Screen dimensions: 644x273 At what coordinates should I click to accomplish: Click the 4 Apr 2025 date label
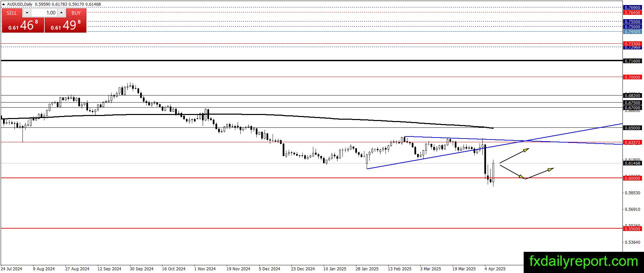click(x=495, y=269)
